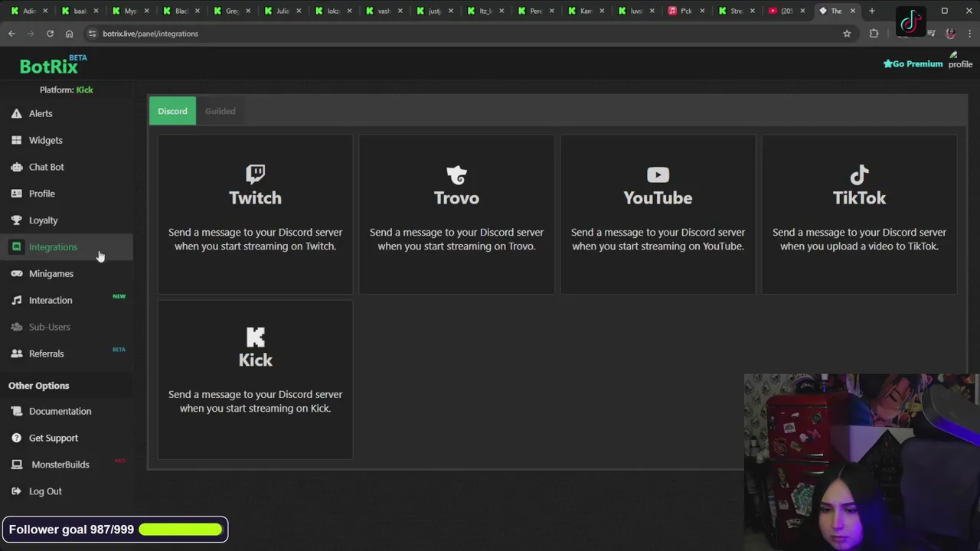Click the TikTok logo icon on card
The image size is (980, 551).
pyautogui.click(x=859, y=174)
